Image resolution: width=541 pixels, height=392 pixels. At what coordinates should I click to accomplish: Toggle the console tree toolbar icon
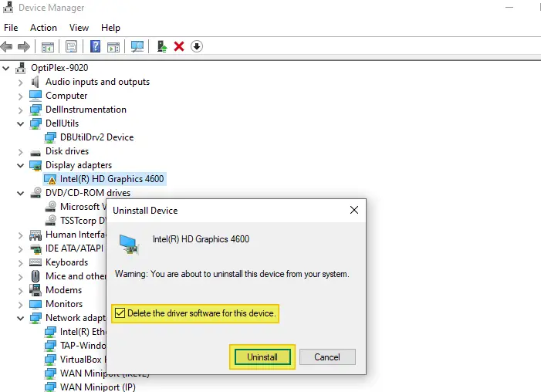coord(48,46)
